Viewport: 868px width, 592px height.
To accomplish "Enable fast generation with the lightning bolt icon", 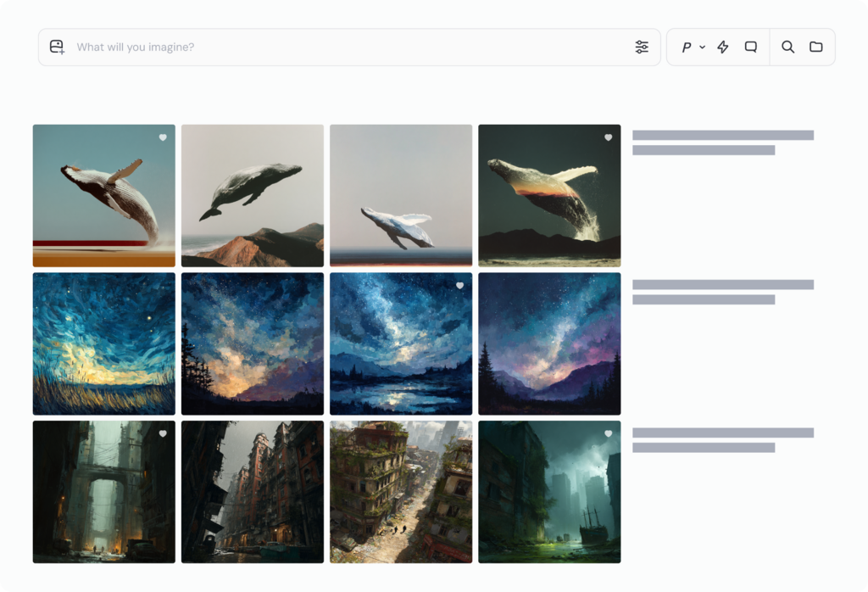I will 722,47.
